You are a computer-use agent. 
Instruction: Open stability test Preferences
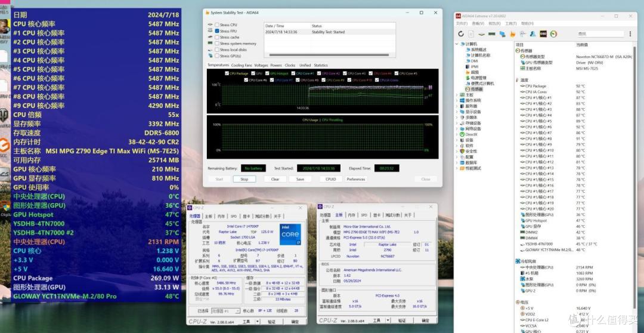(355, 179)
